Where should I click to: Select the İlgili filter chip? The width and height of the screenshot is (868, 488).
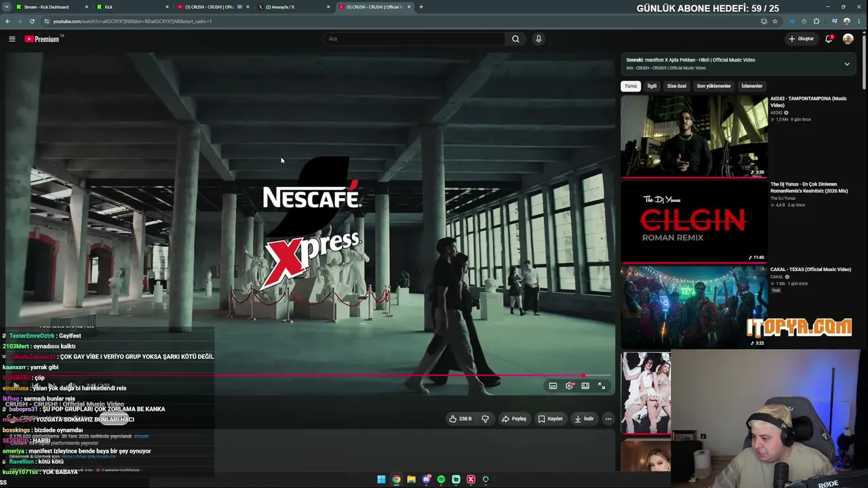tap(652, 86)
